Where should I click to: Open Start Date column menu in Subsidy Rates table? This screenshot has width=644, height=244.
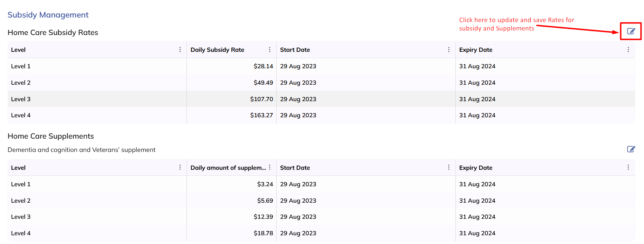[x=449, y=50]
